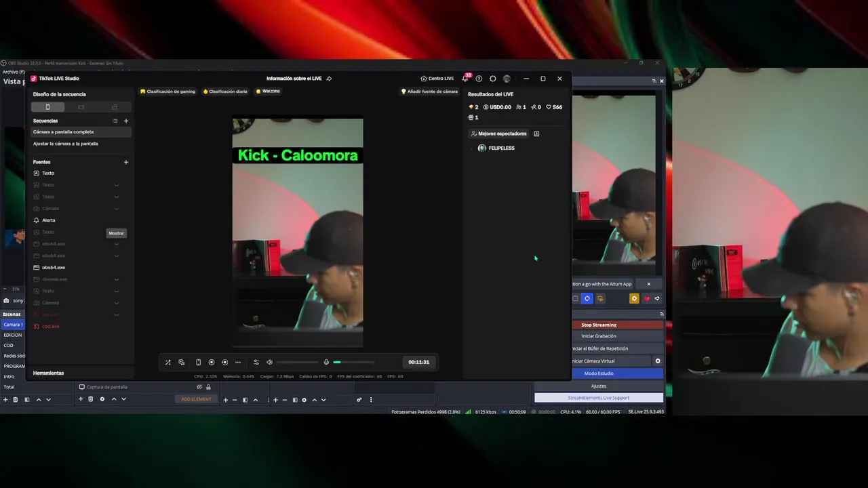The width and height of the screenshot is (868, 488).
Task: Add a new sequence with Secuencias plus
Action: coord(126,121)
